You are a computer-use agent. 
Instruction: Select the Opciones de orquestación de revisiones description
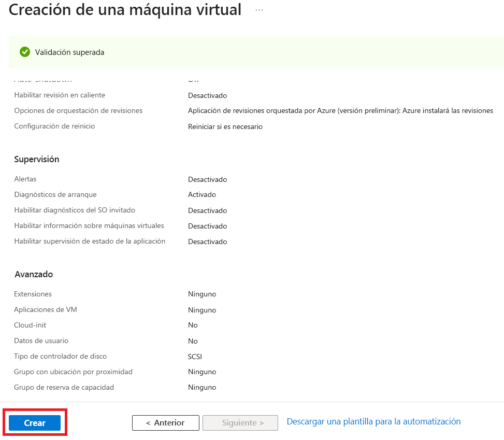(x=340, y=110)
